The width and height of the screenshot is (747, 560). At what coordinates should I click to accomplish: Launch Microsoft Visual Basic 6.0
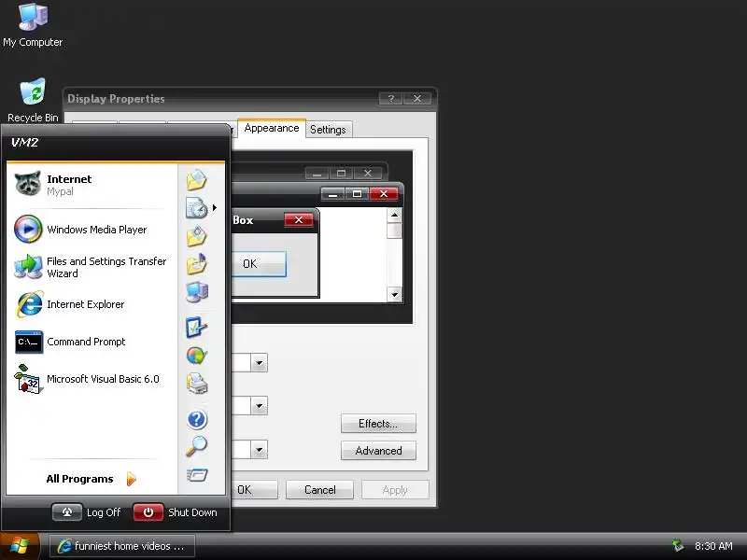(x=91, y=380)
